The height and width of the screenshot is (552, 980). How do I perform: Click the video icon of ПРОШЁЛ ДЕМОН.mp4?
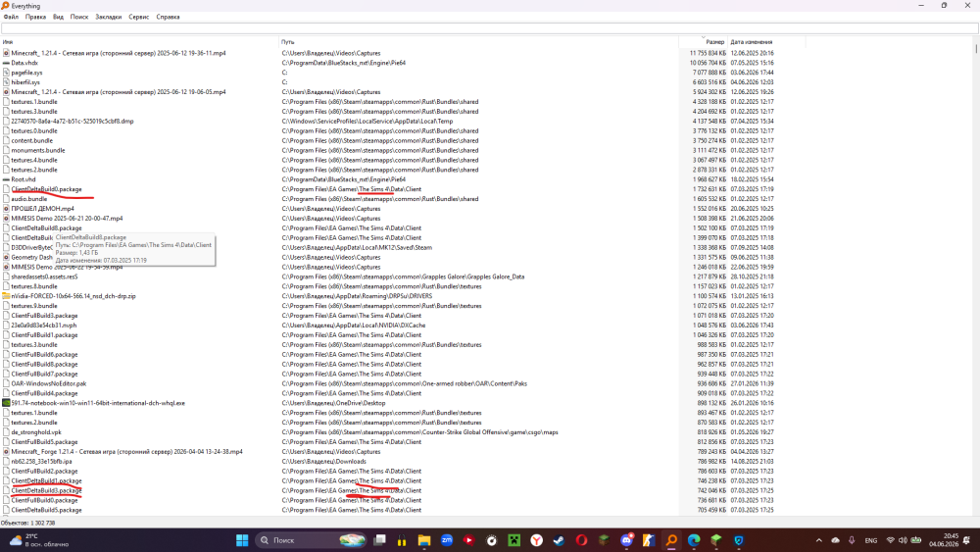click(6, 209)
